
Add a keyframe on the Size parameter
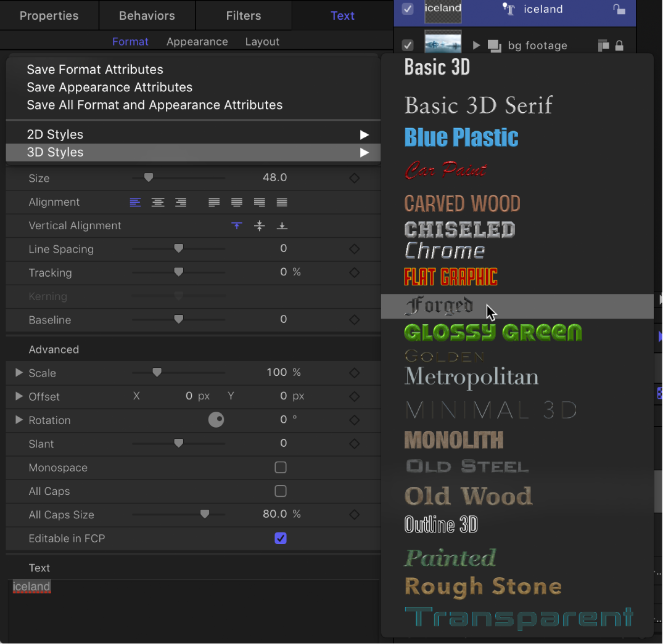pyautogui.click(x=354, y=178)
